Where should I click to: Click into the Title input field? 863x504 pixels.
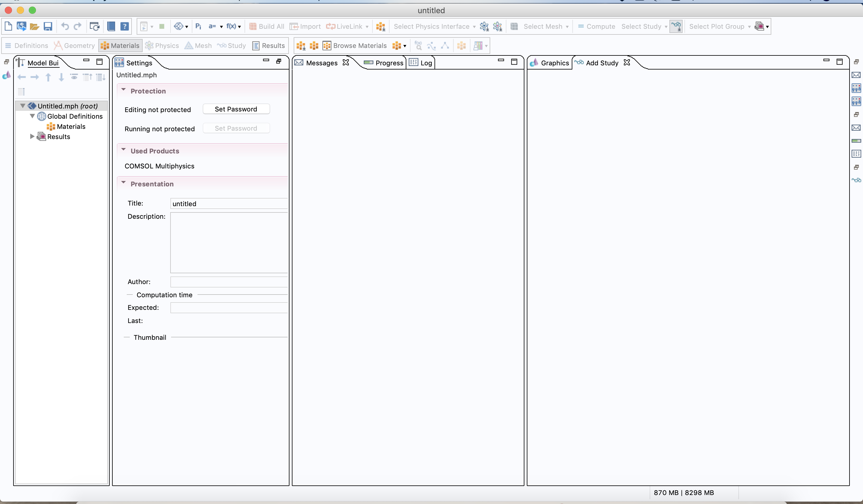coord(229,204)
